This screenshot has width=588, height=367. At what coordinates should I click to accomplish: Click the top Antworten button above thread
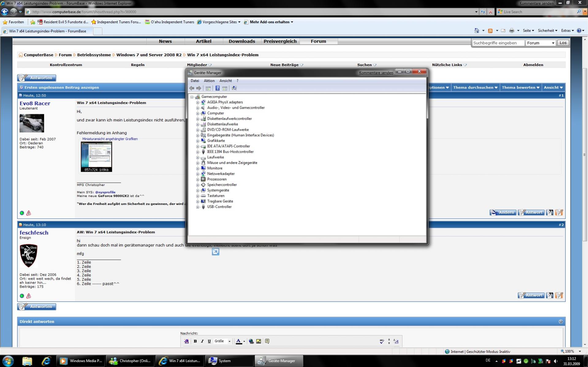37,78
